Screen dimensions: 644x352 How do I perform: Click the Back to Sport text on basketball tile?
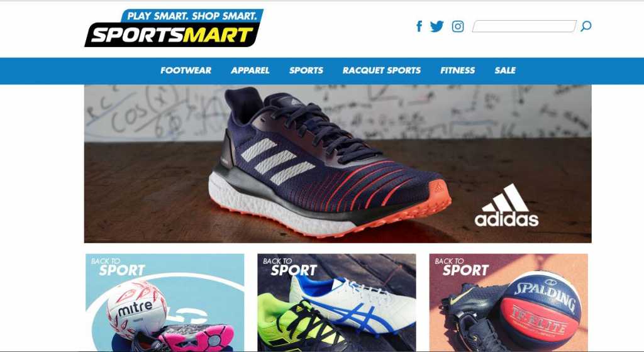(462, 267)
